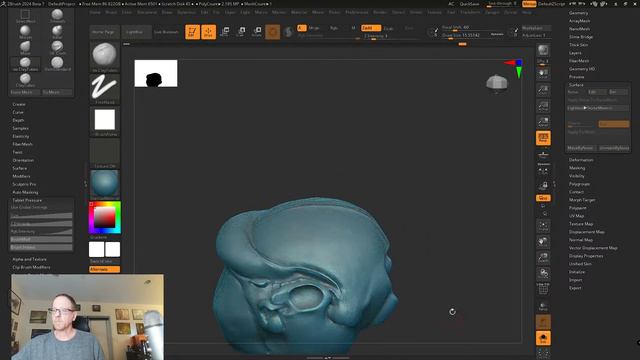Image resolution: width=640 pixels, height=360 pixels.
Task: Open the Transform menu
Action: [470, 12]
